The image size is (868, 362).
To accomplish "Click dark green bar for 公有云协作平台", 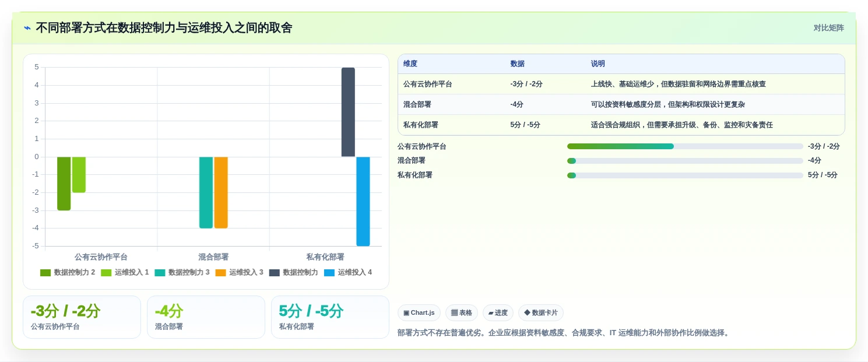I will (x=64, y=184).
